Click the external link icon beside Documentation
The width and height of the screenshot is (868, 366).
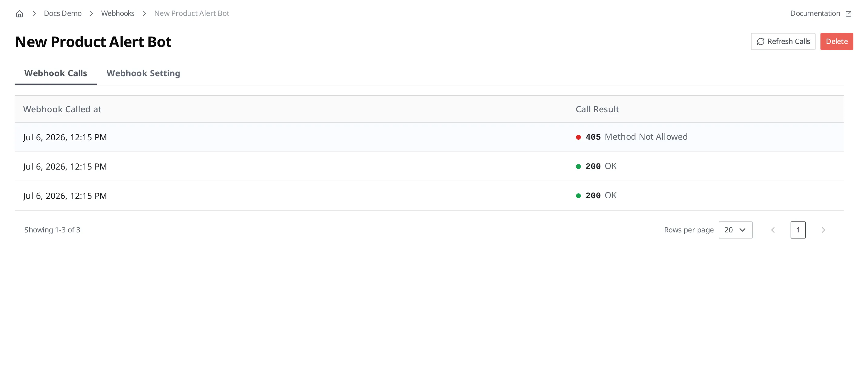click(x=848, y=14)
